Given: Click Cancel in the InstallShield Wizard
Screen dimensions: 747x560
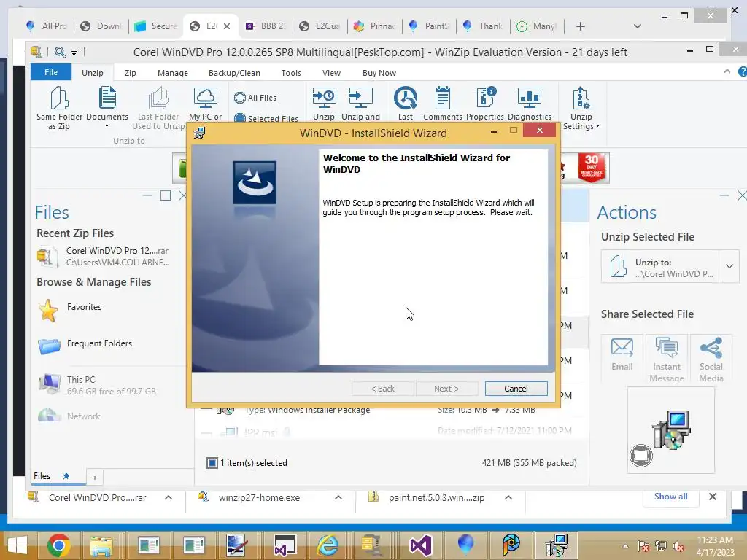Looking at the screenshot, I should pos(516,389).
